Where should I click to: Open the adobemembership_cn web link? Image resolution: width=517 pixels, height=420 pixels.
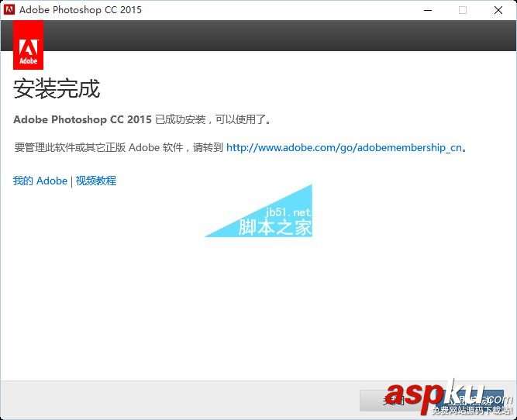tap(344, 147)
